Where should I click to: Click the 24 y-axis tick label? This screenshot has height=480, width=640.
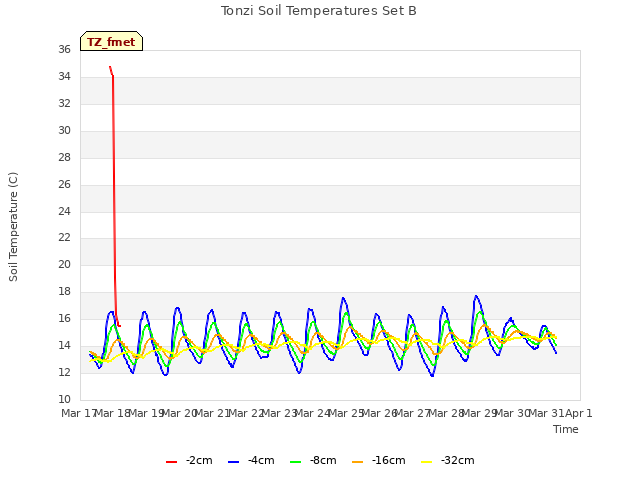click(x=64, y=211)
